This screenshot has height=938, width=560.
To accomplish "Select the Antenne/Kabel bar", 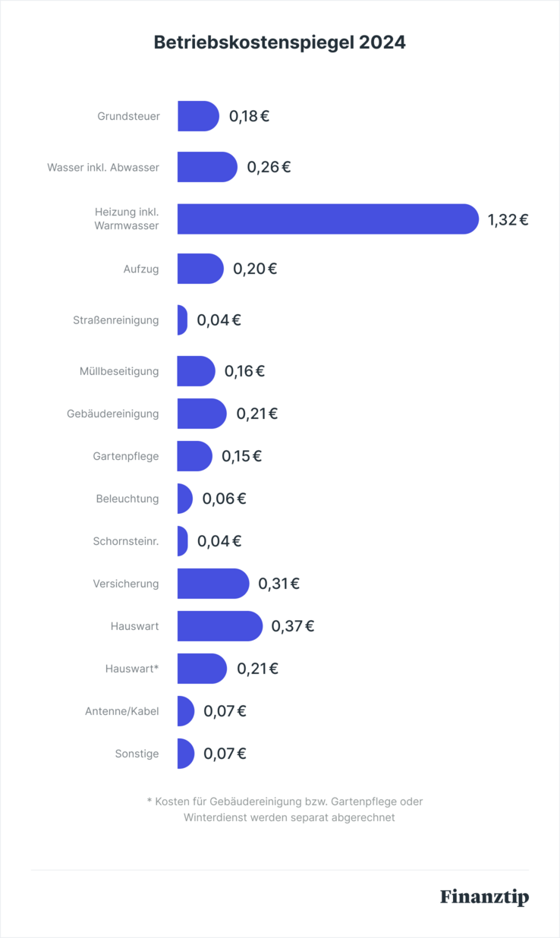I will point(185,711).
